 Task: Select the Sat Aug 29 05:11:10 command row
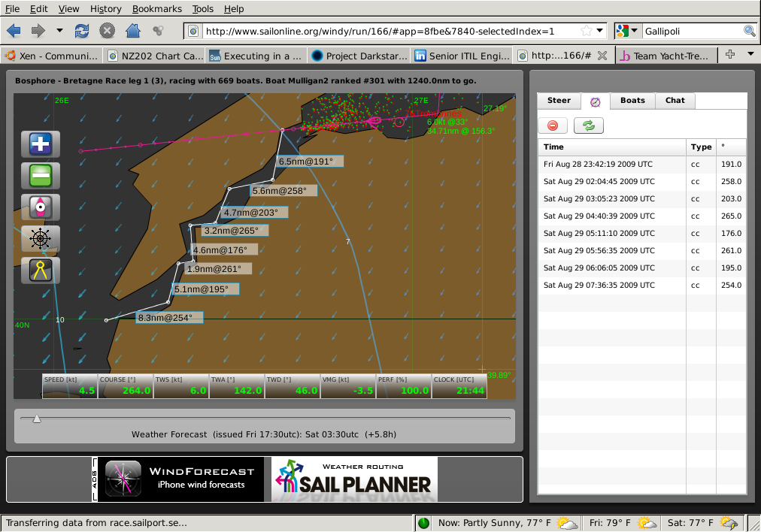click(641, 233)
